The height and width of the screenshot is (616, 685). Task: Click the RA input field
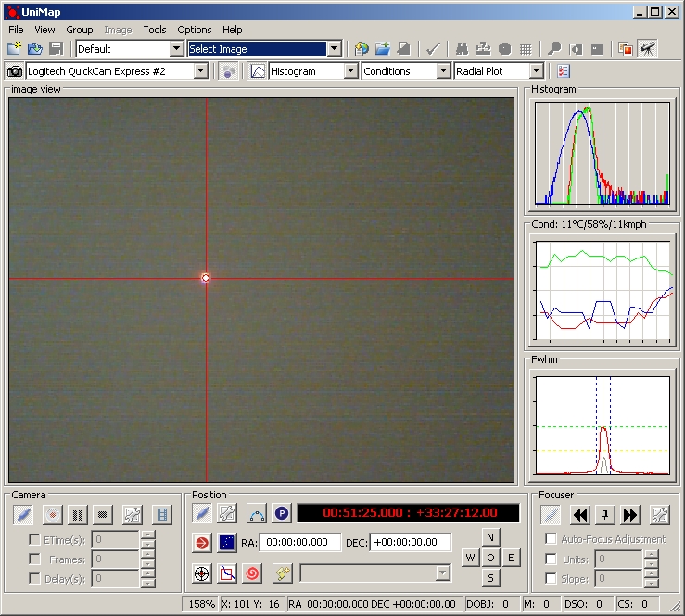(299, 543)
